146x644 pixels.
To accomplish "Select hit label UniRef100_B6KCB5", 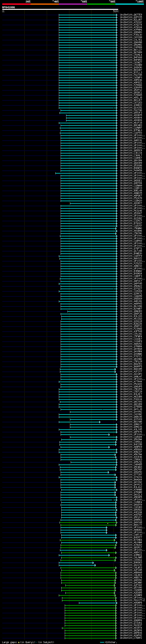I will tap(131, 369).
